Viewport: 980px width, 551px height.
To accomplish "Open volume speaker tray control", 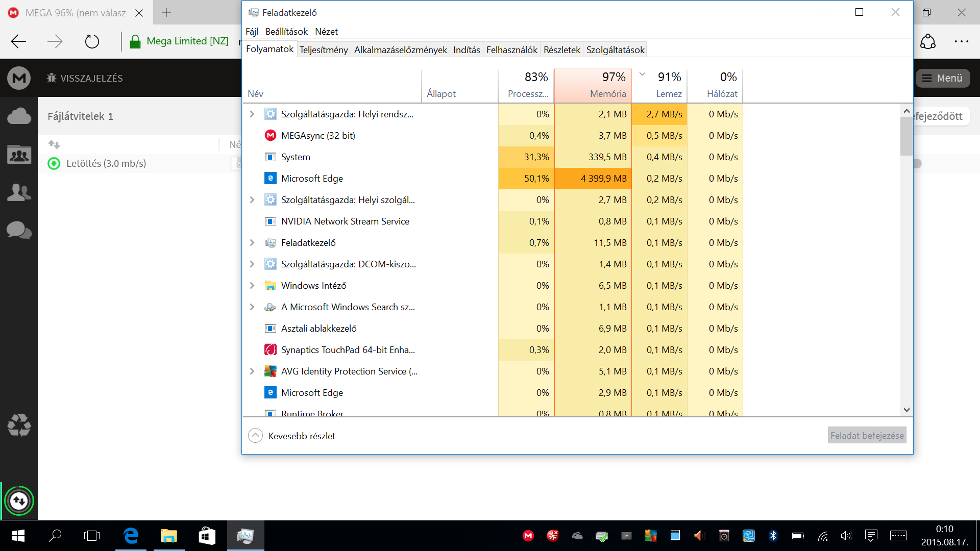I will point(846,536).
